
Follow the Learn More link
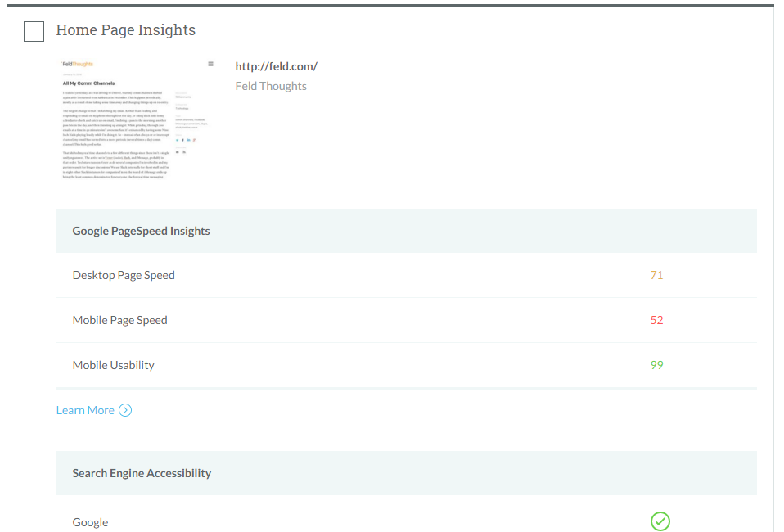click(85, 410)
